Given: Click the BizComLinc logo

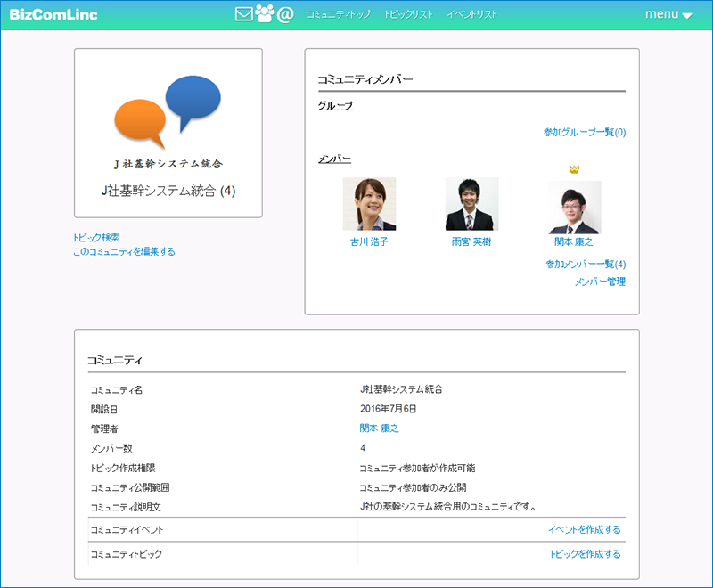Looking at the screenshot, I should (x=53, y=14).
